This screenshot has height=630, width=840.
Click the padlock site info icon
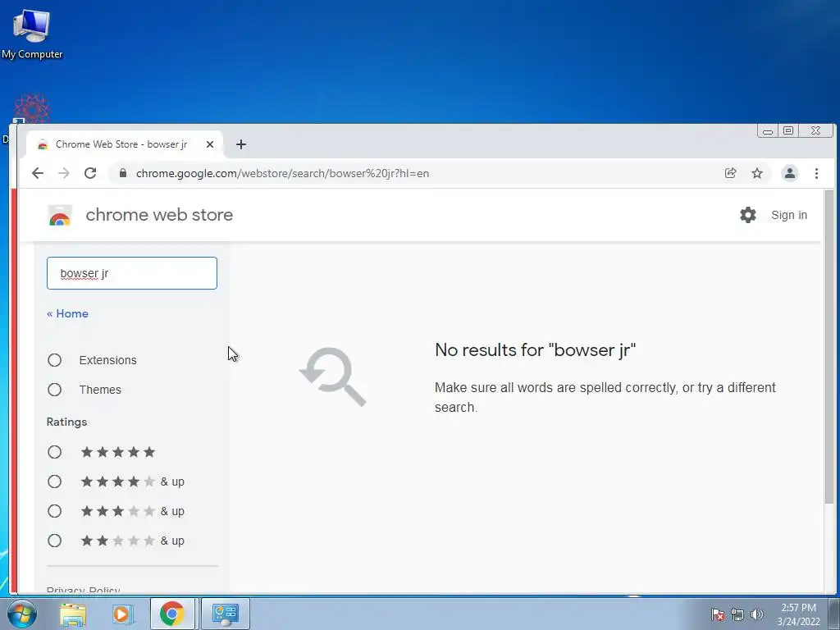[x=123, y=173]
